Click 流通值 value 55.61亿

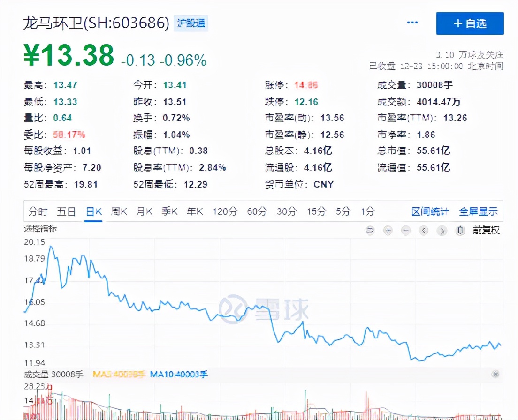(433, 168)
